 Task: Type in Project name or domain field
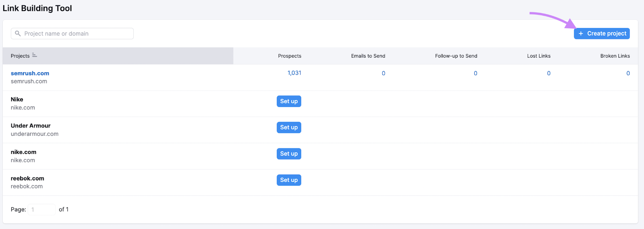click(x=76, y=34)
